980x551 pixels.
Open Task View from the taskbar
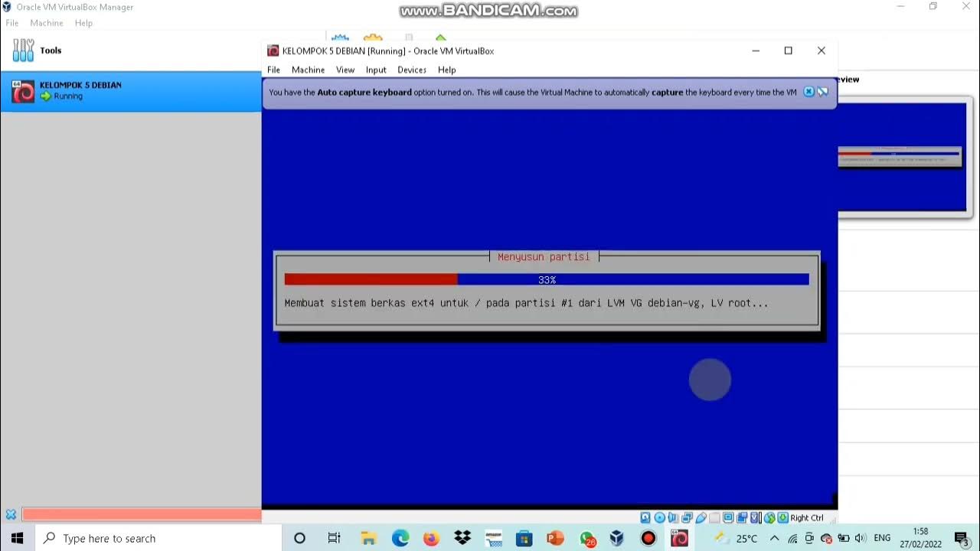334,538
